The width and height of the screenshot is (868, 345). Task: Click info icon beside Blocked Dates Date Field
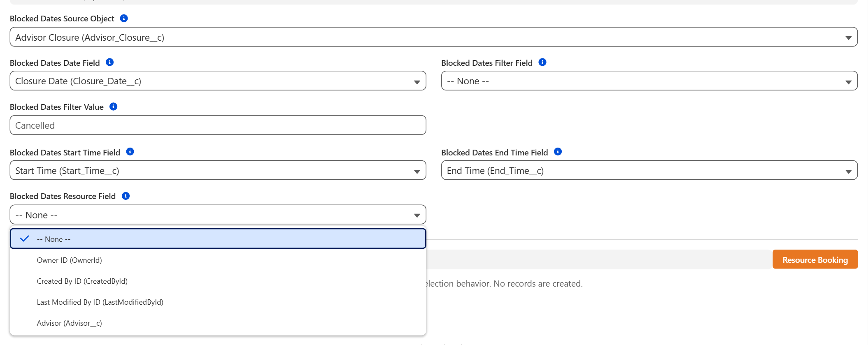(109, 62)
